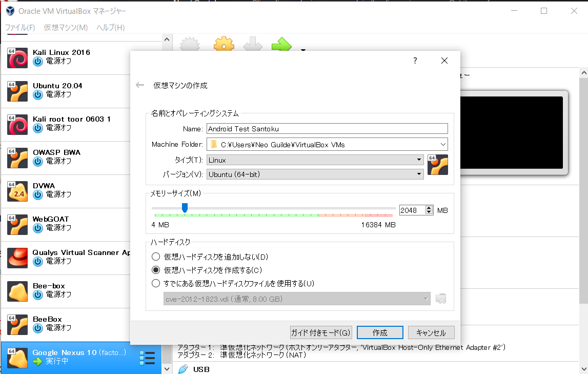
Task: Click the grey Discard down-arrow toolbar icon
Action: [253, 44]
